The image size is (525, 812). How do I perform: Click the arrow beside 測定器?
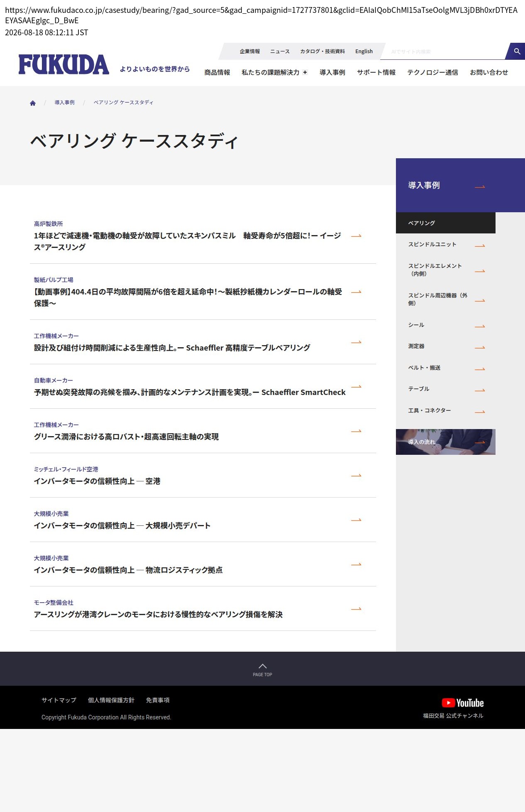coord(480,347)
